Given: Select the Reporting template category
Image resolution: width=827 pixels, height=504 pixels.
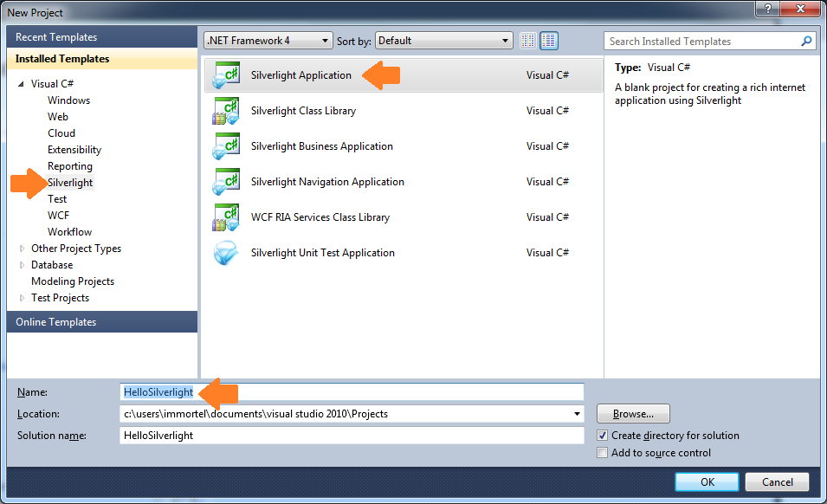Looking at the screenshot, I should pyautogui.click(x=69, y=166).
